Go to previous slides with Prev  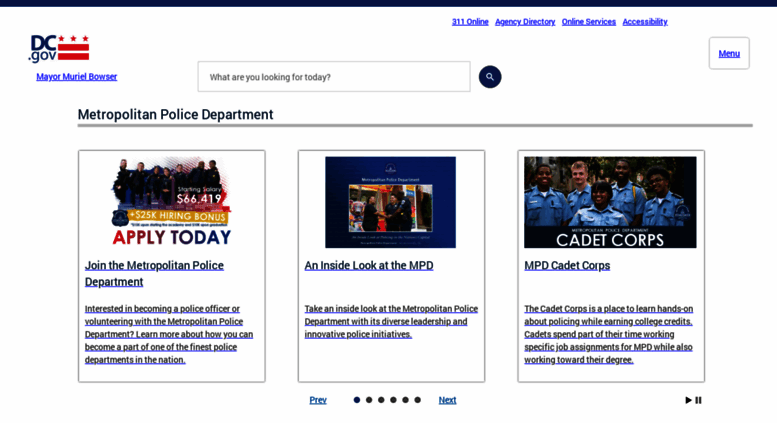click(318, 400)
